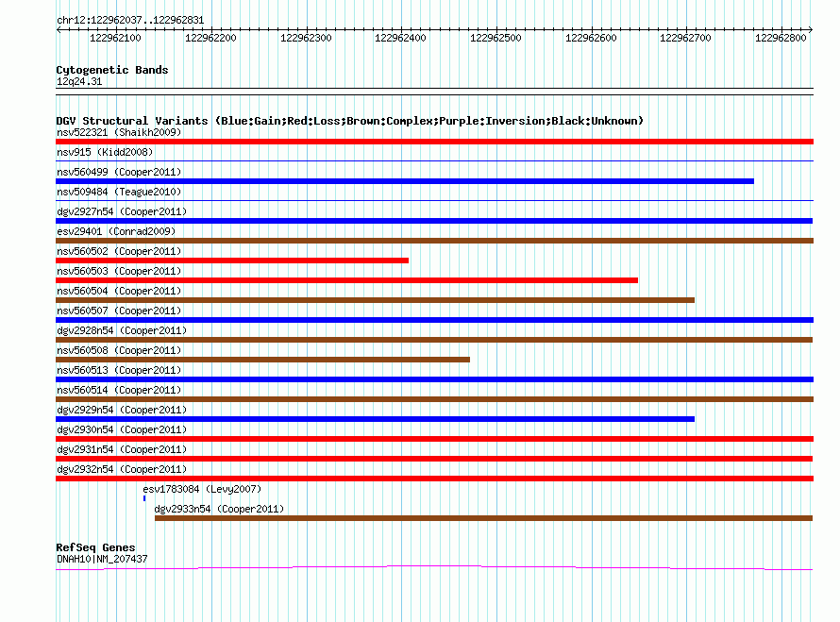840x622 pixels.
Task: Select the RefSeq Genes track heading
Action: [x=95, y=547]
